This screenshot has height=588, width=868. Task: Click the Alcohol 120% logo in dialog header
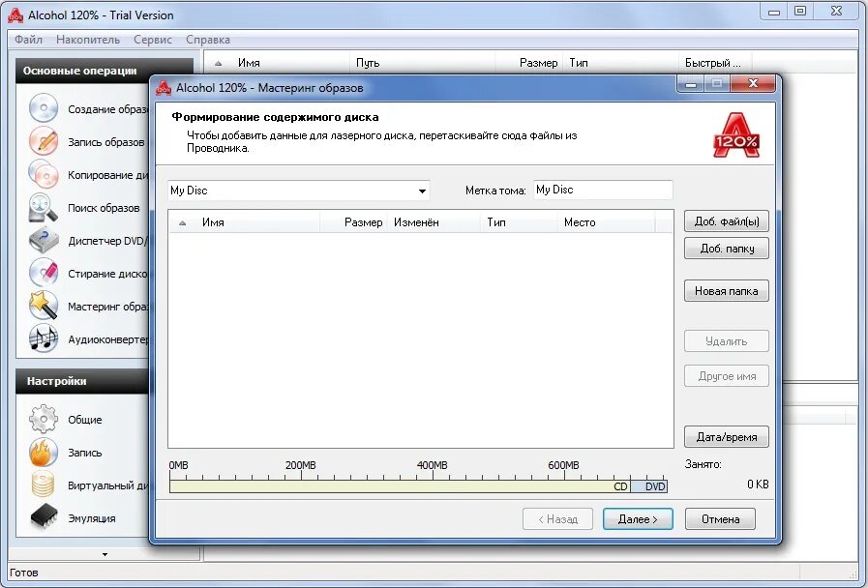pyautogui.click(x=736, y=135)
